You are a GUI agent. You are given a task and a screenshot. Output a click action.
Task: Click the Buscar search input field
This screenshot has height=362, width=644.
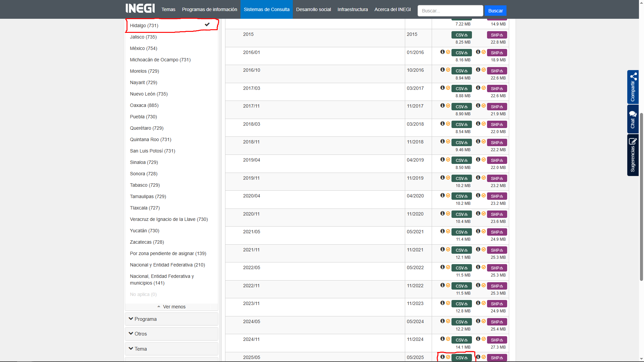[x=450, y=11]
